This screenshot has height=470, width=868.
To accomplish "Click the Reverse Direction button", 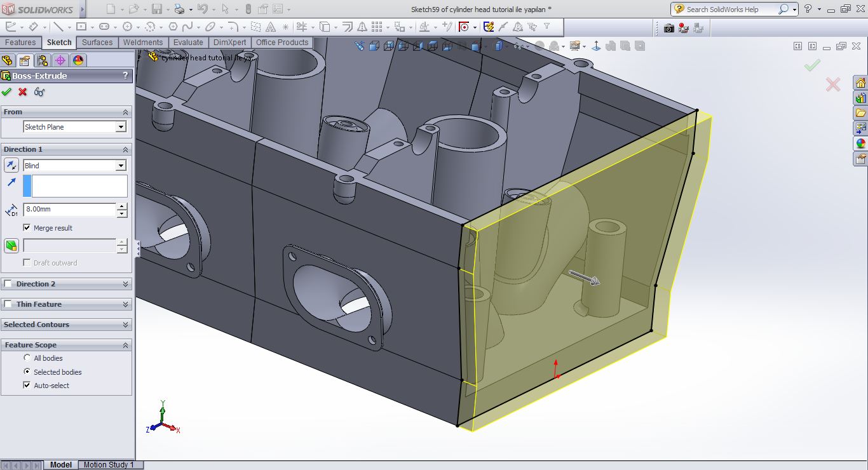I will (x=11, y=166).
